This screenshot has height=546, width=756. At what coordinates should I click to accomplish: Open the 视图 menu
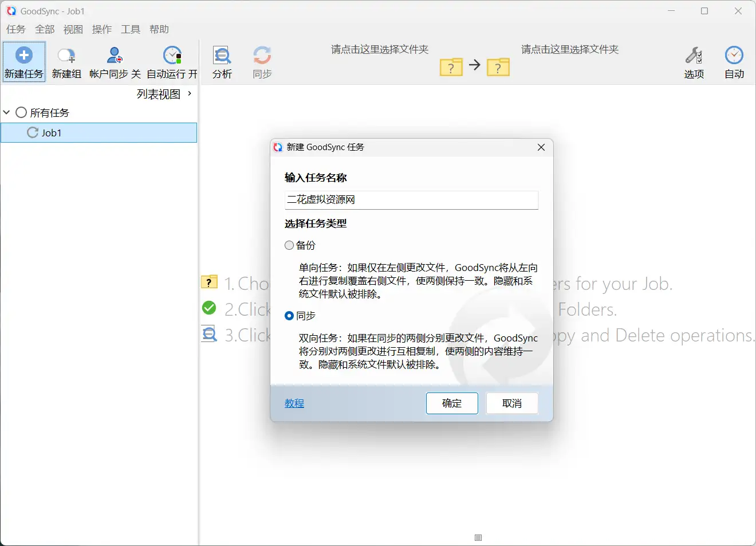73,29
